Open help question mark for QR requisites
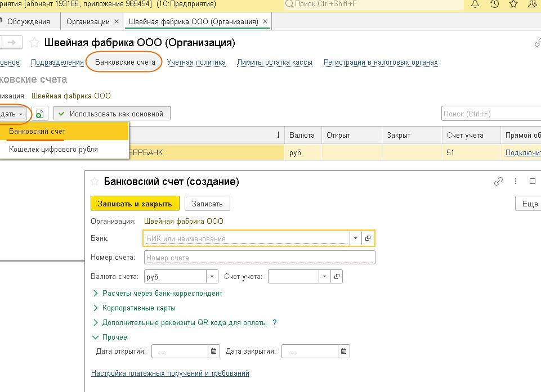541x392 pixels. click(275, 323)
